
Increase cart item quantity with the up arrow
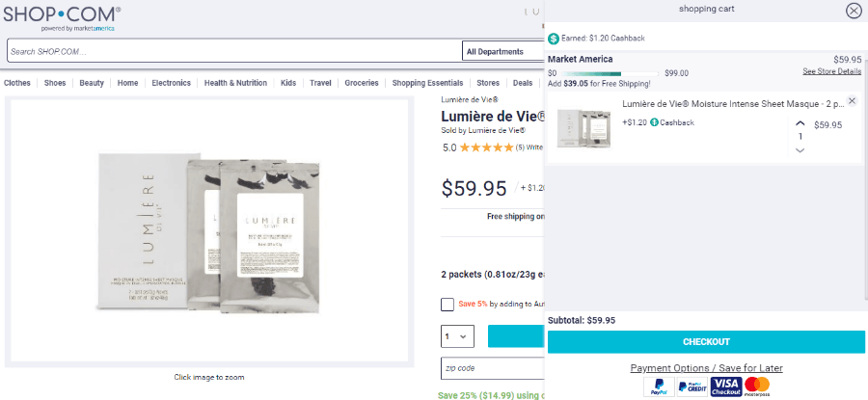pyautogui.click(x=800, y=123)
